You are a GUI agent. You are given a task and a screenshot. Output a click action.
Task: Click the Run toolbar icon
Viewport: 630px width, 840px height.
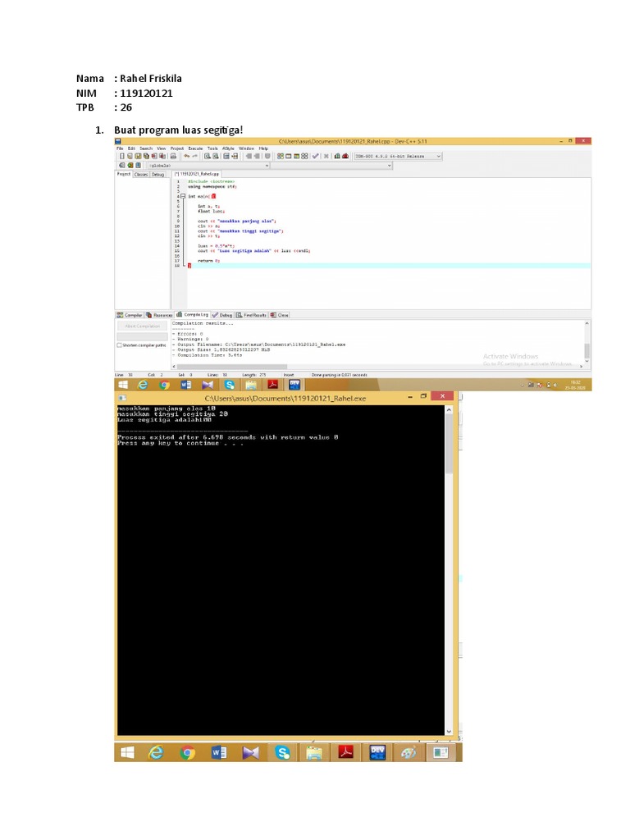tap(288, 157)
